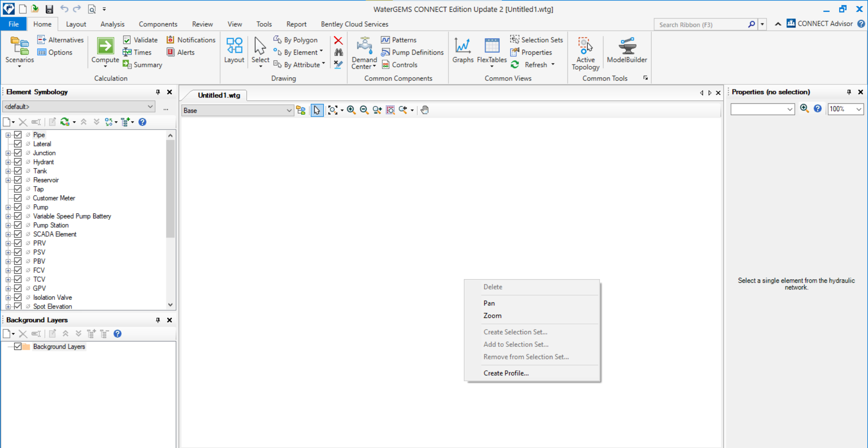Click the Compute calculation icon
The height and width of the screenshot is (448, 868).
click(x=105, y=46)
